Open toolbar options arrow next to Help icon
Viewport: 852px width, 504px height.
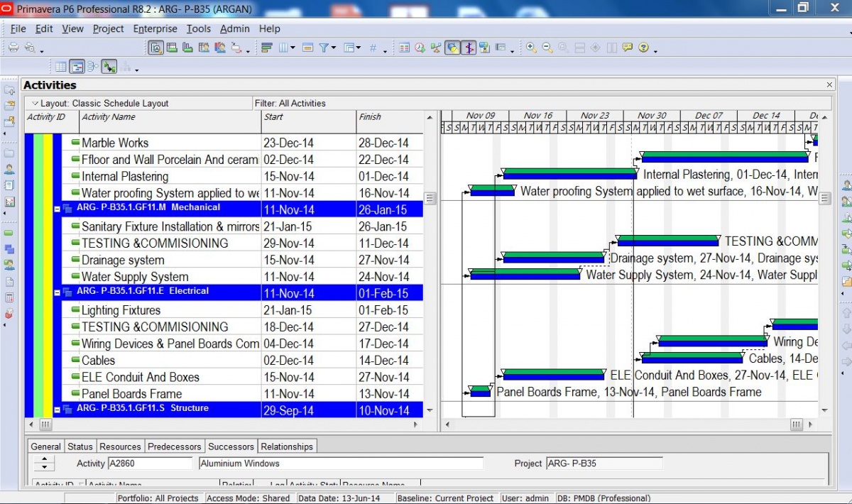pos(655,50)
